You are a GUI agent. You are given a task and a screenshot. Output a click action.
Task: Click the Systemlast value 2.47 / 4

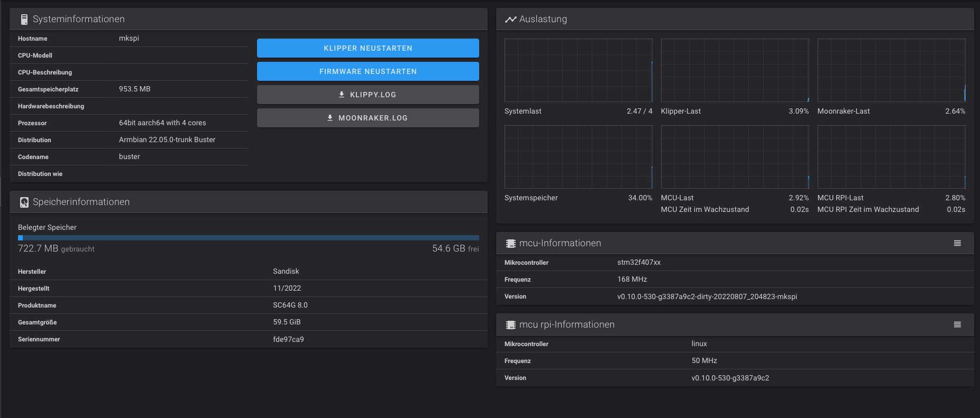[x=639, y=111]
